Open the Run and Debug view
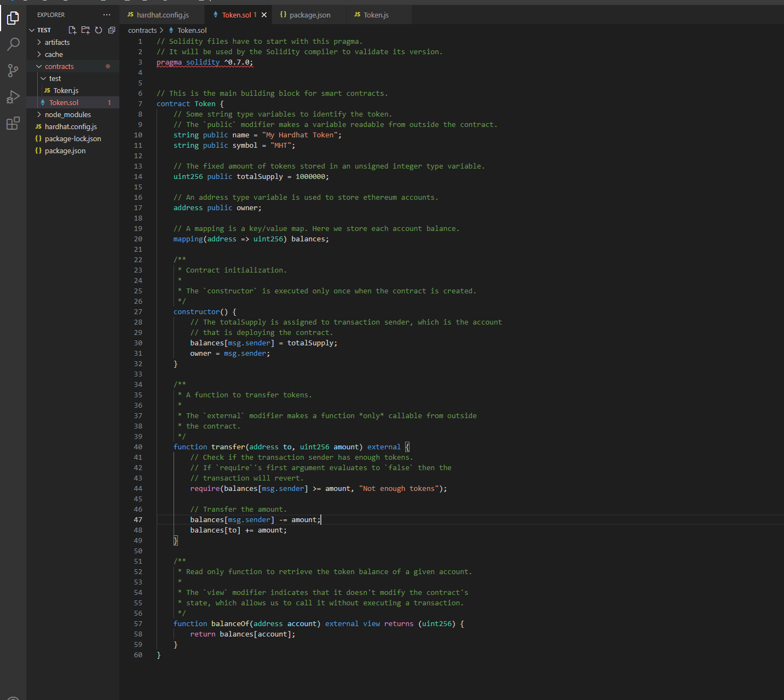The height and width of the screenshot is (700, 784). pyautogui.click(x=13, y=97)
